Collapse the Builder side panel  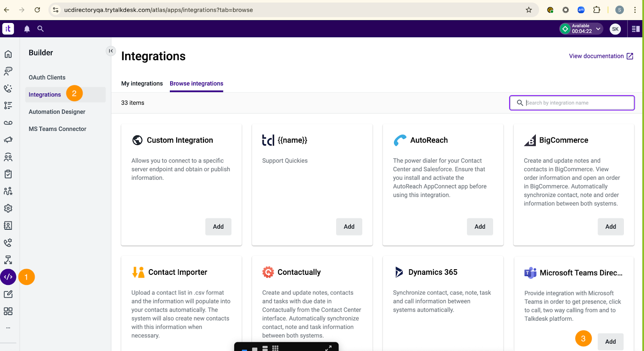pos(111,51)
